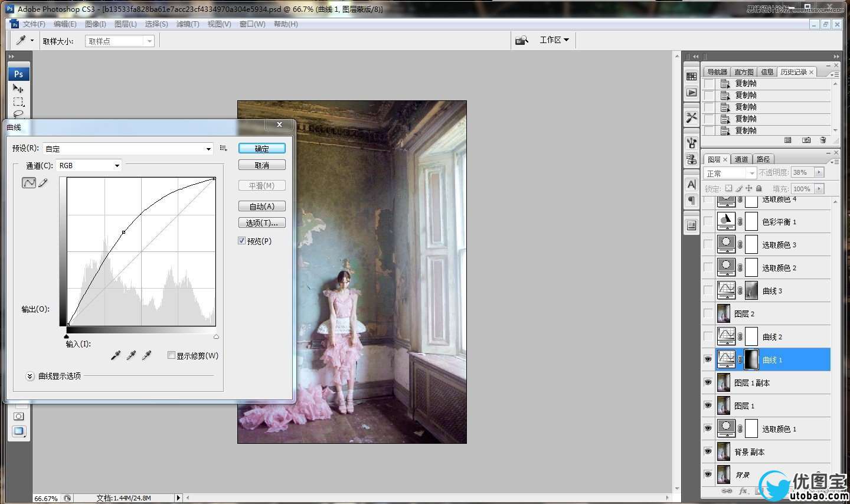Lock transparent pixels icon
Image resolution: width=850 pixels, height=504 pixels.
point(728,188)
